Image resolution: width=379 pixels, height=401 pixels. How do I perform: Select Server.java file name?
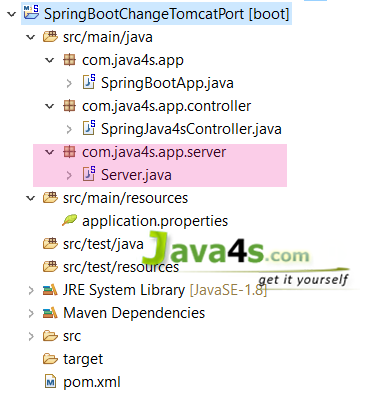tap(136, 175)
